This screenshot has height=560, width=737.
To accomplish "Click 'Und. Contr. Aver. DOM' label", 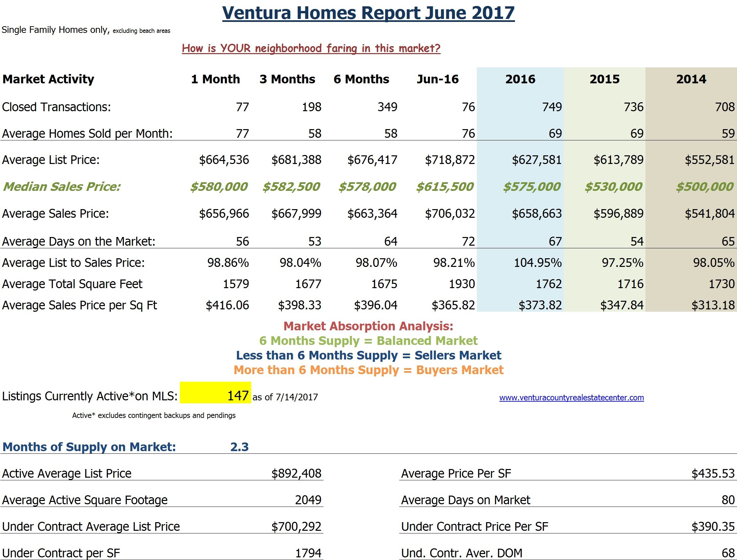I will 462,553.
